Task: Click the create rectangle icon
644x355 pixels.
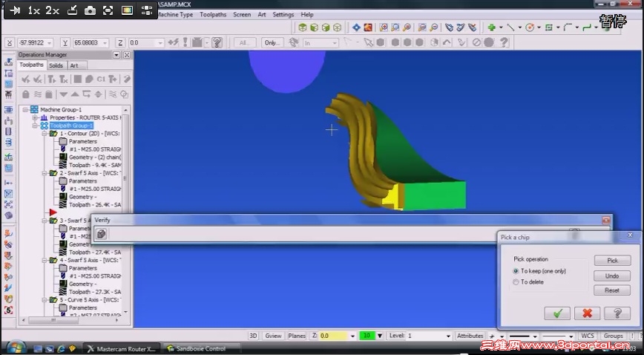Action: [549, 27]
